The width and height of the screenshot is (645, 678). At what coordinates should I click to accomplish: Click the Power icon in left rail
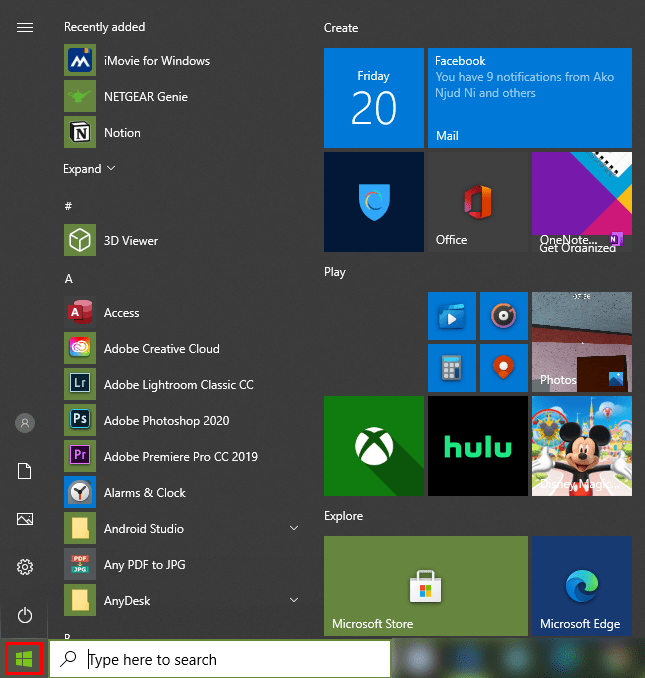(25, 615)
